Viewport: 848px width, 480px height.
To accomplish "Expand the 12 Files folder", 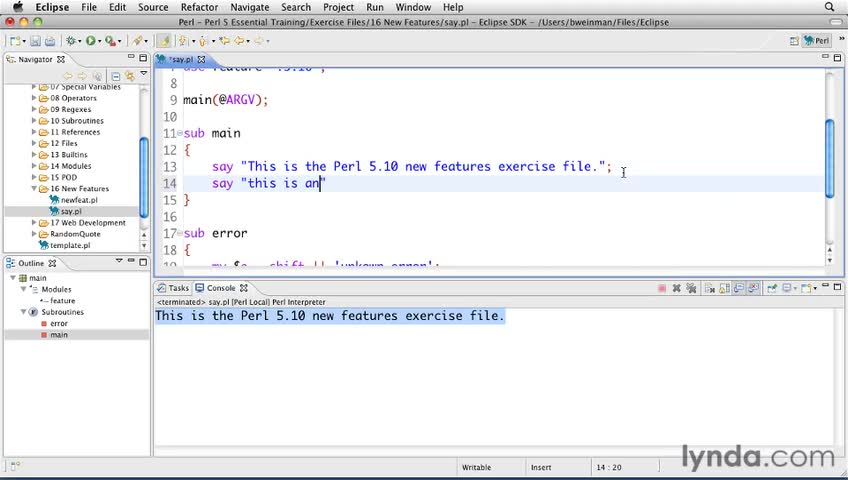I will click(x=34, y=143).
